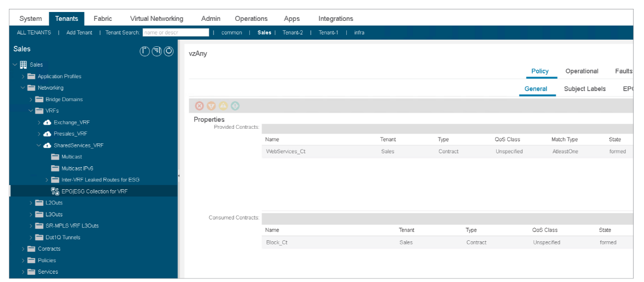Click the middle circular icon in Sales header
The width and height of the screenshot is (644, 282).
coord(157,51)
